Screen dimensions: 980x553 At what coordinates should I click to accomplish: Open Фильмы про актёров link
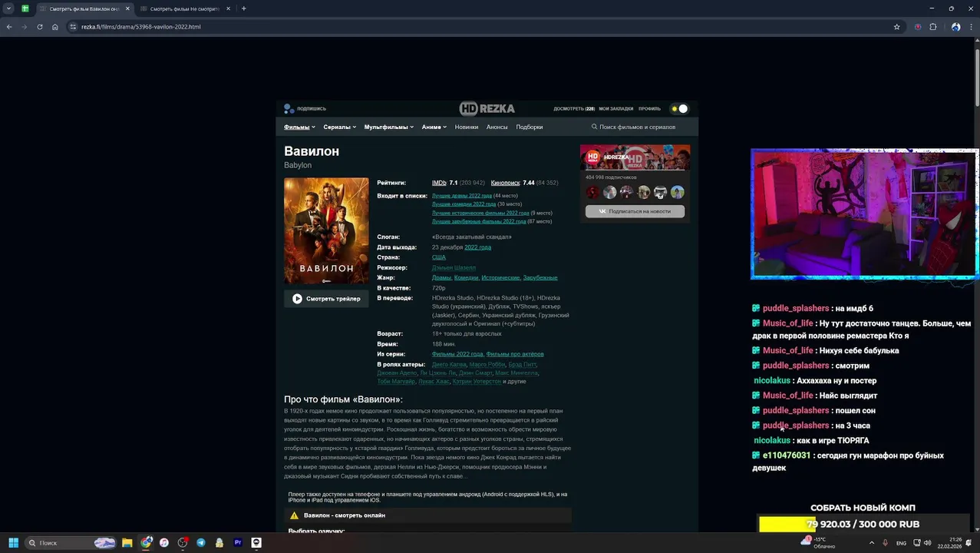point(515,354)
